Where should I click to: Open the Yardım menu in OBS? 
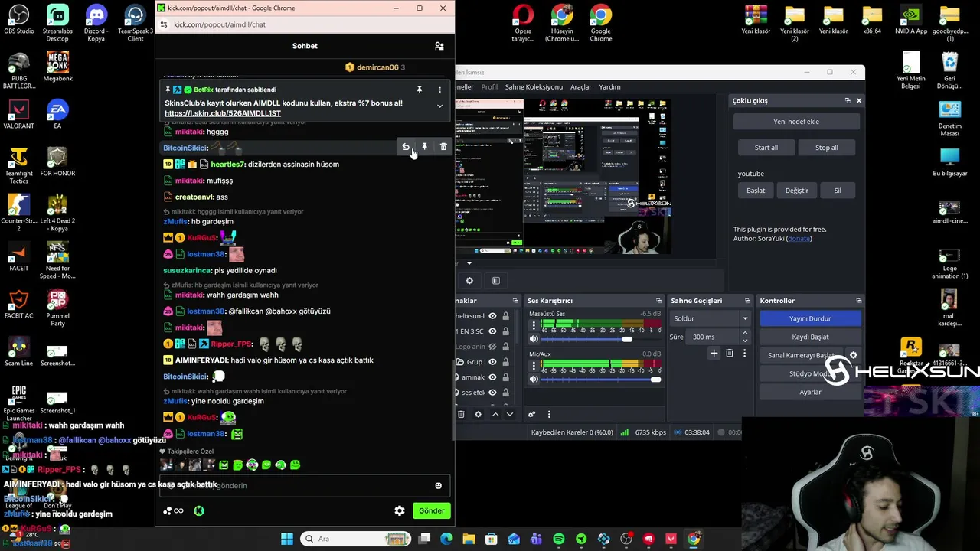tap(609, 87)
